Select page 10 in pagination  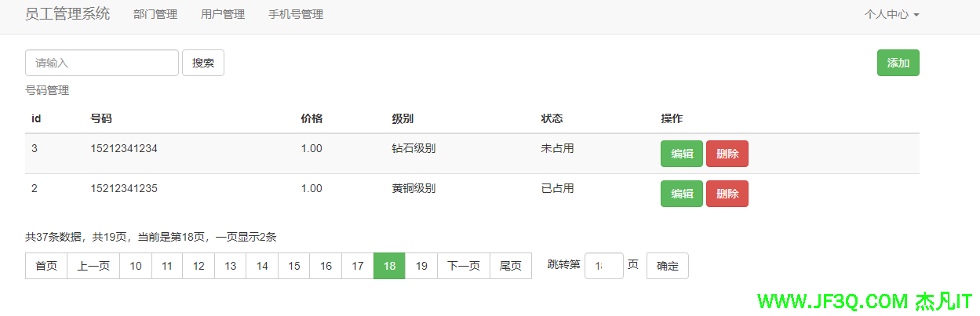136,266
